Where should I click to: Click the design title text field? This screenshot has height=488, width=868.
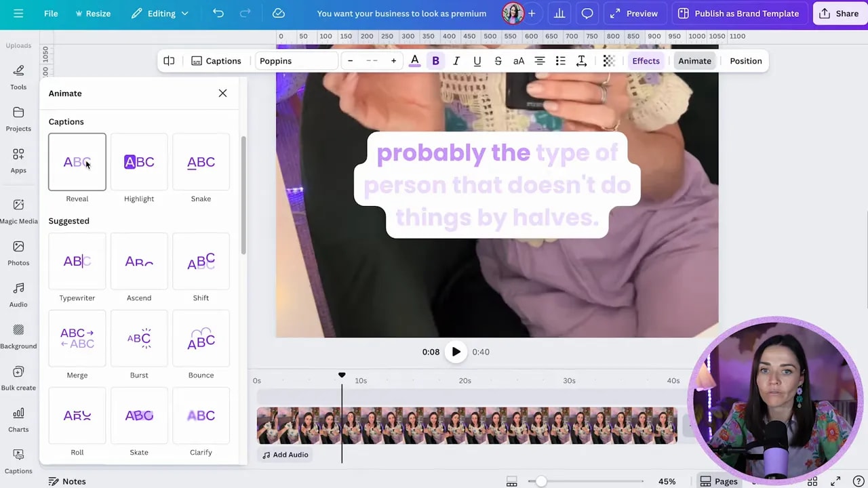pyautogui.click(x=401, y=14)
